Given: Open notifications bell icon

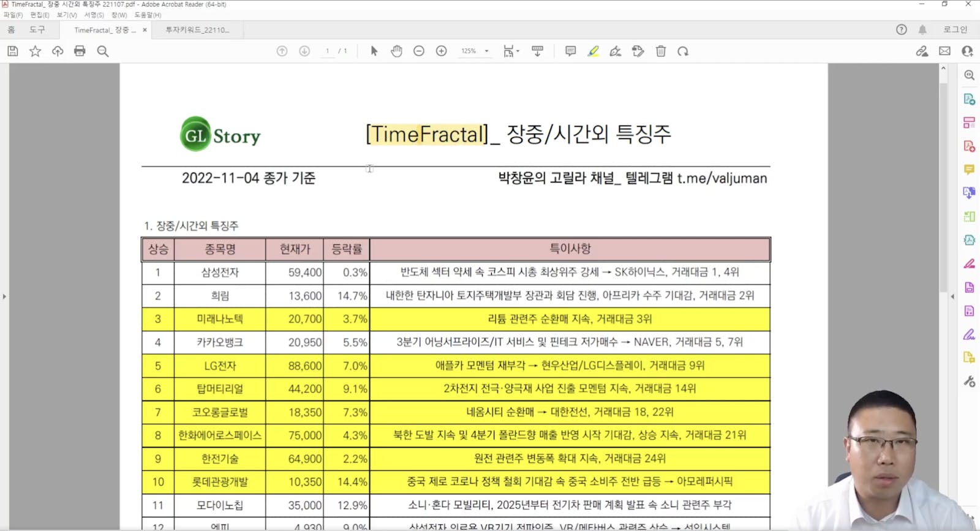Looking at the screenshot, I should 922,29.
